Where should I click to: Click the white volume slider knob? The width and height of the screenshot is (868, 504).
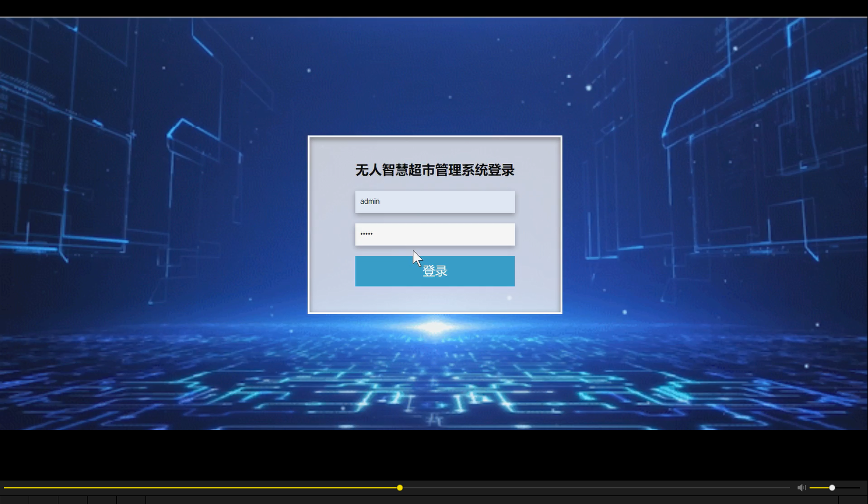[x=831, y=487]
